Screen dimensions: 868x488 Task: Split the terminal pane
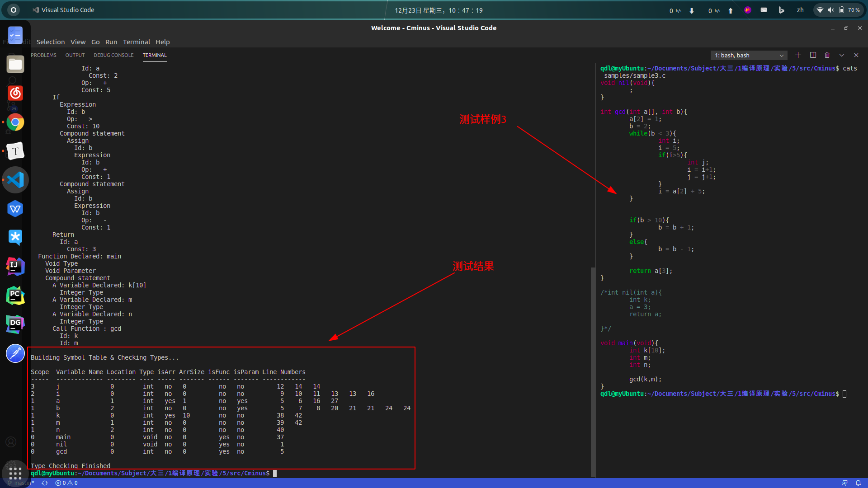(x=813, y=55)
